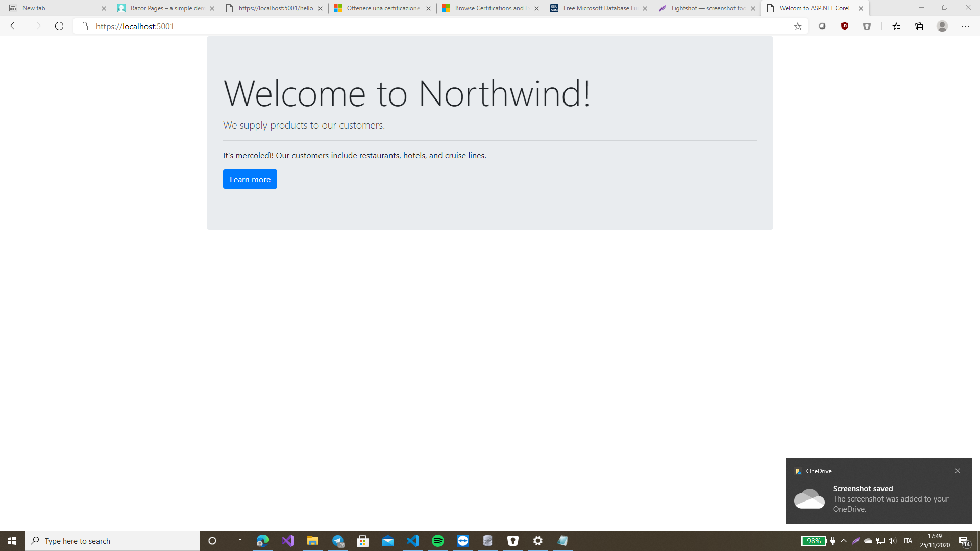Show hidden tray icons chevron
The image size is (980, 551).
point(844,541)
